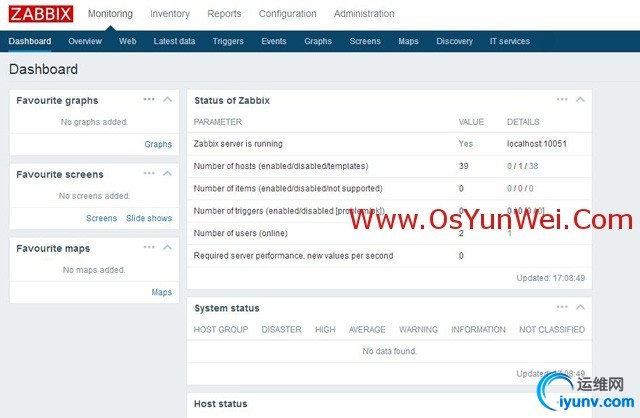Go to the Overview submenu tab
The image size is (640, 418).
(x=85, y=41)
